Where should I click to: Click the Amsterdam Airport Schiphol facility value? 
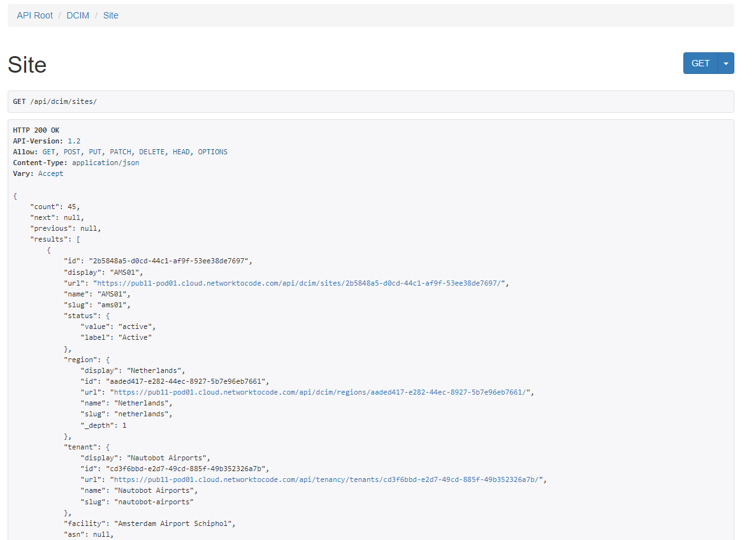point(175,523)
